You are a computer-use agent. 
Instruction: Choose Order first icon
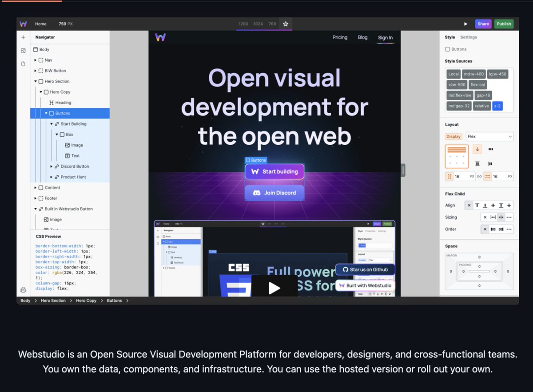tap(493, 229)
